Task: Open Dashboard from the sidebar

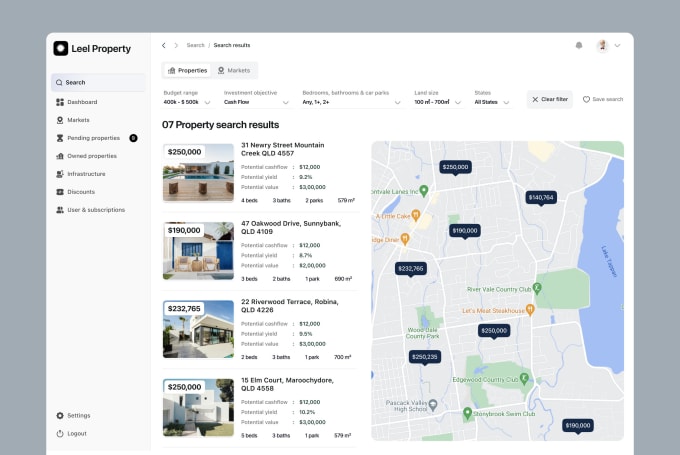Action: tap(82, 102)
